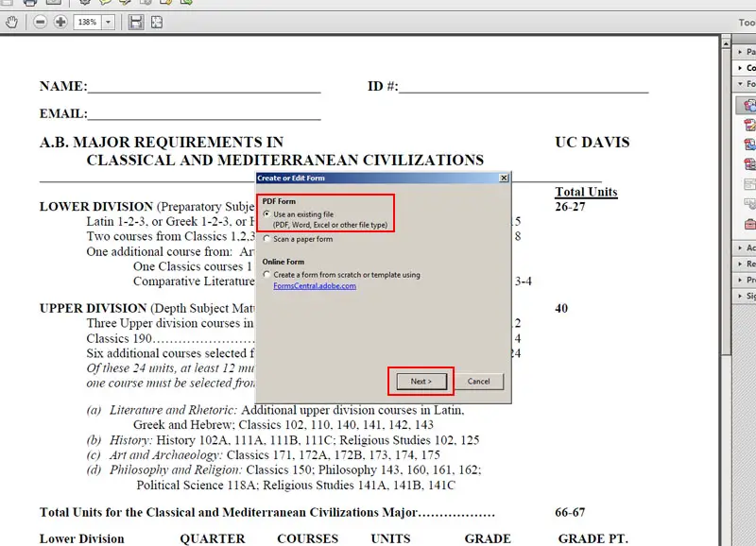756x546 pixels.
Task: Click the fit one full page icon
Action: tap(157, 22)
